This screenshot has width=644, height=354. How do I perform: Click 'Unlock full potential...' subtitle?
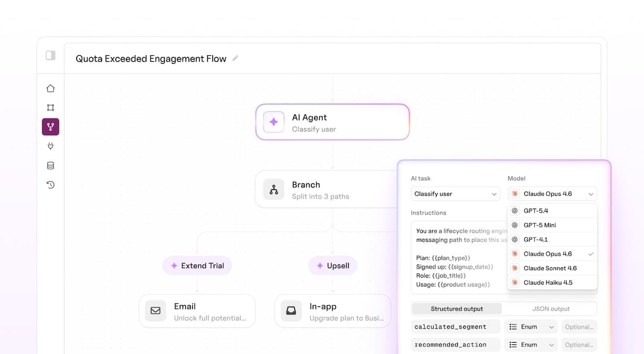210,318
